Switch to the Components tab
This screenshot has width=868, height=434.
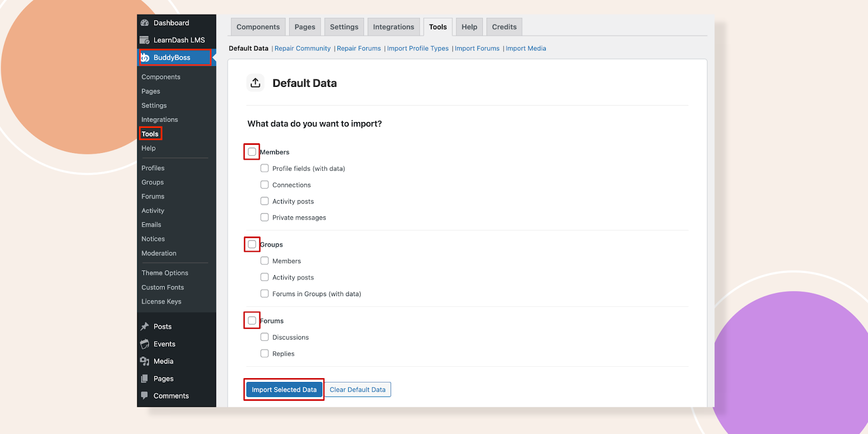[258, 27]
